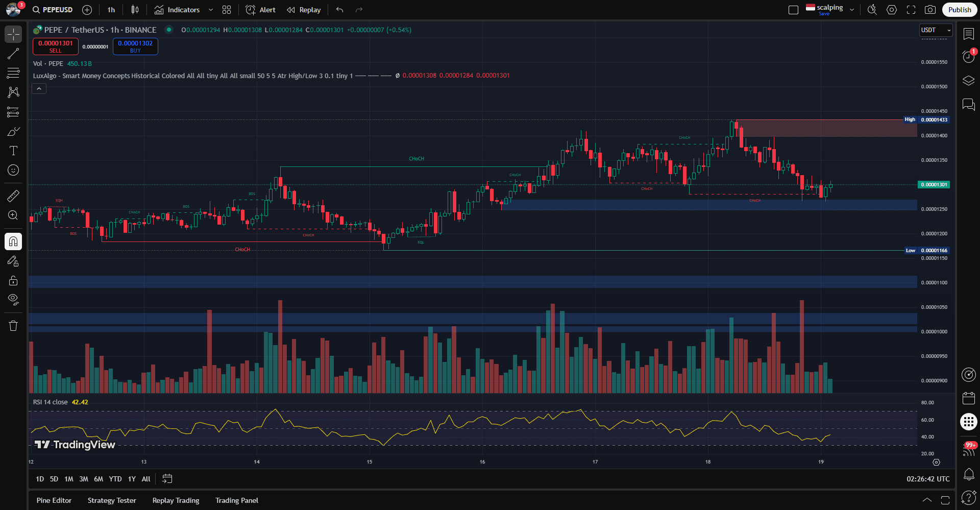Click the Publish button

point(960,10)
